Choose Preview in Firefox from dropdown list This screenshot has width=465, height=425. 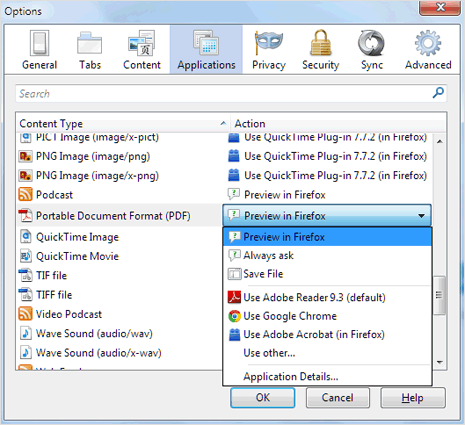coord(327,237)
